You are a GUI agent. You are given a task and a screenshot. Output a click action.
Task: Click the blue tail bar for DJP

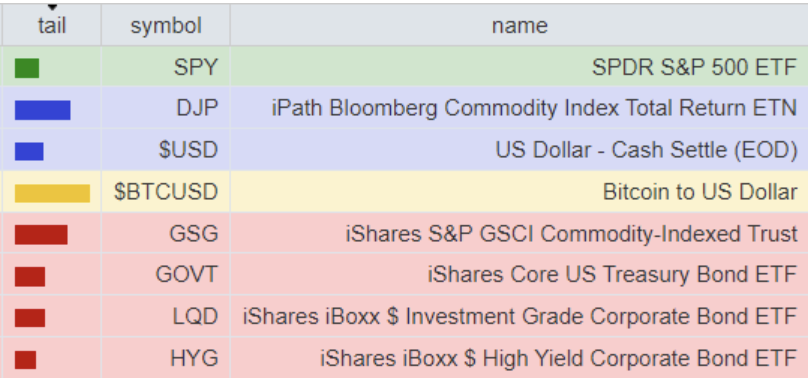click(x=42, y=110)
